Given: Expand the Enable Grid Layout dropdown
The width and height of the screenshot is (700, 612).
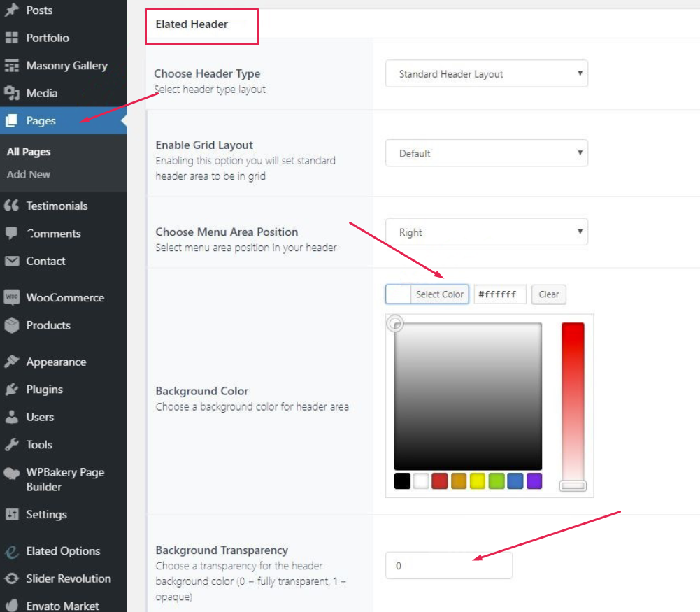Looking at the screenshot, I should (x=486, y=153).
